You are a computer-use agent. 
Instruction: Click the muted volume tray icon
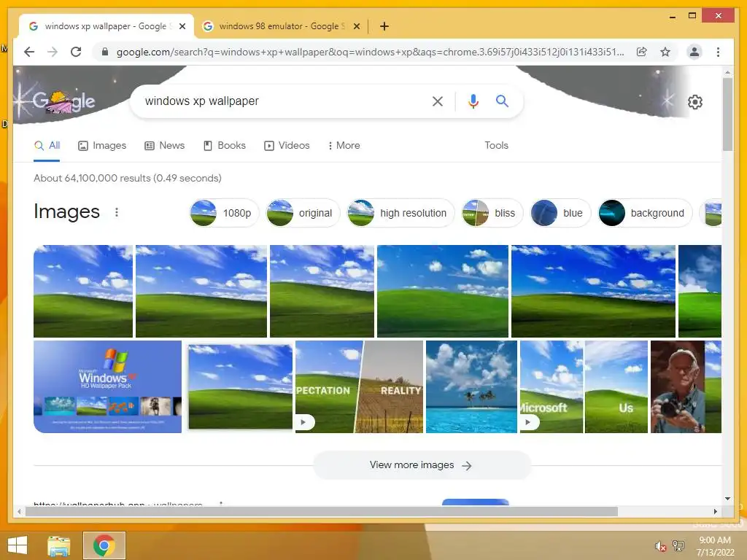660,545
